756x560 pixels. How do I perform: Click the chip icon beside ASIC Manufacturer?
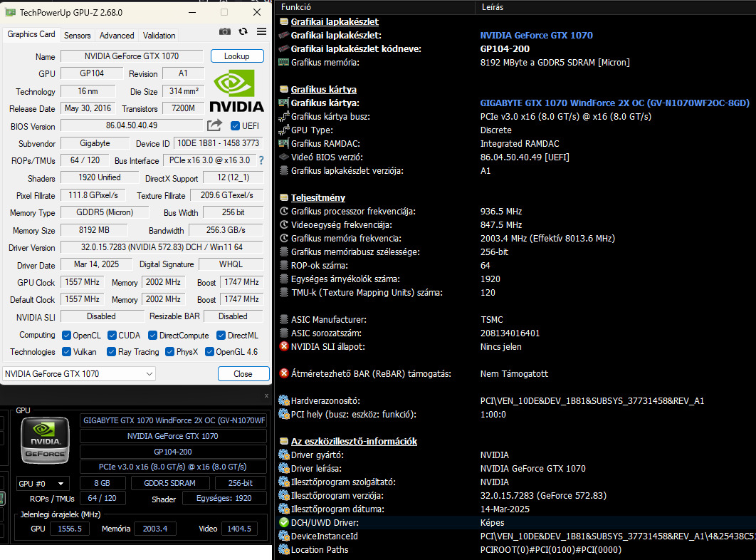pyautogui.click(x=284, y=319)
